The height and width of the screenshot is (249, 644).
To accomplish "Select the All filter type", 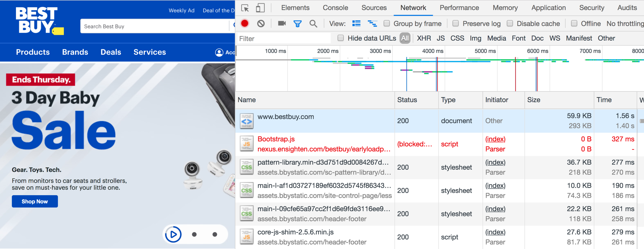I will click(405, 38).
